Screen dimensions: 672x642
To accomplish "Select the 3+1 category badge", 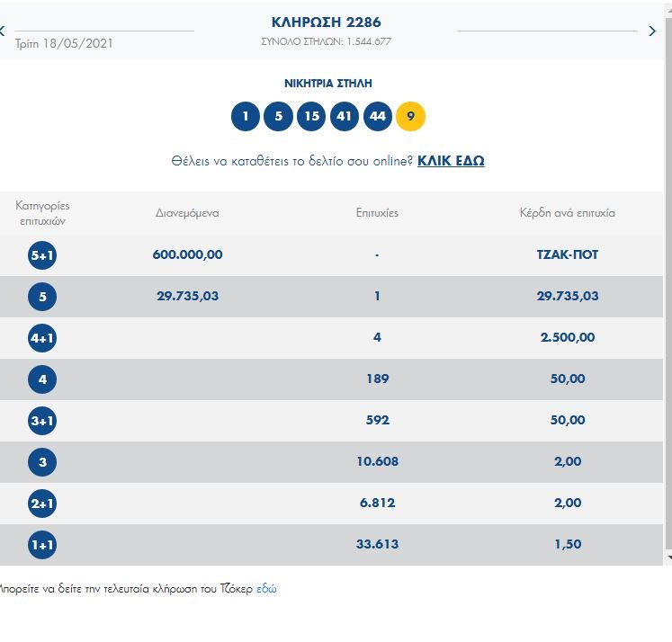I will click(42, 421).
